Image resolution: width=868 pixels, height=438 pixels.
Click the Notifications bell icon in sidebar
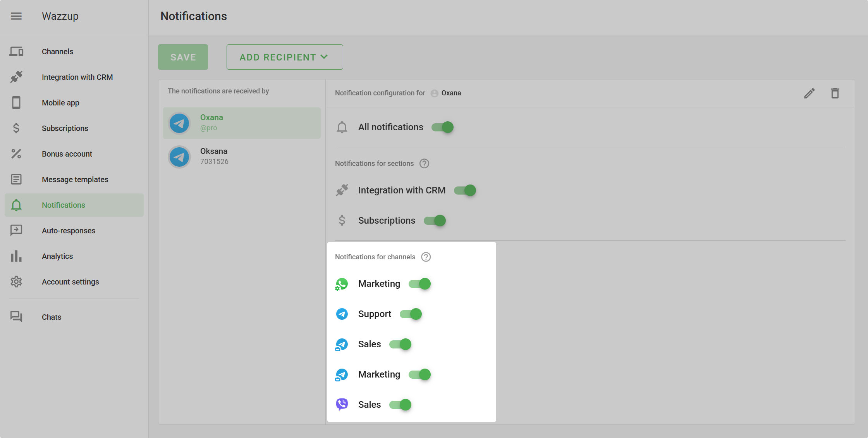pyautogui.click(x=16, y=205)
